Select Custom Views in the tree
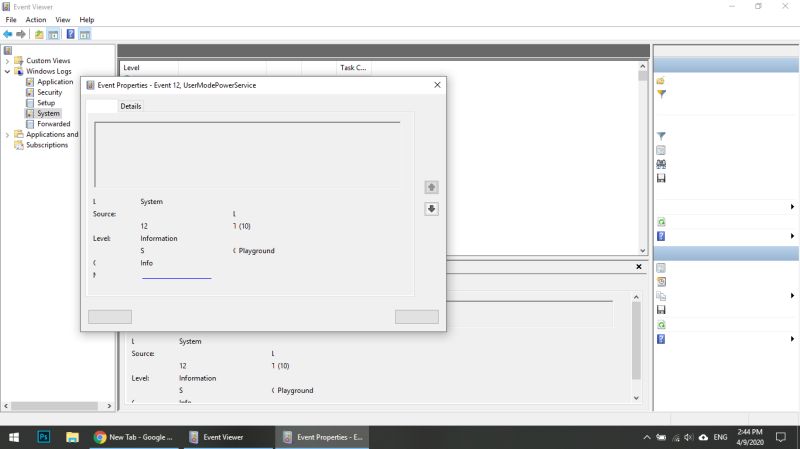The width and height of the screenshot is (800, 449). tap(48, 61)
